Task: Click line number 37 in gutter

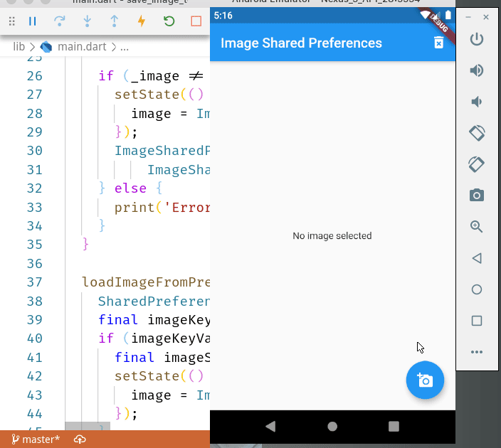Action: point(34,282)
